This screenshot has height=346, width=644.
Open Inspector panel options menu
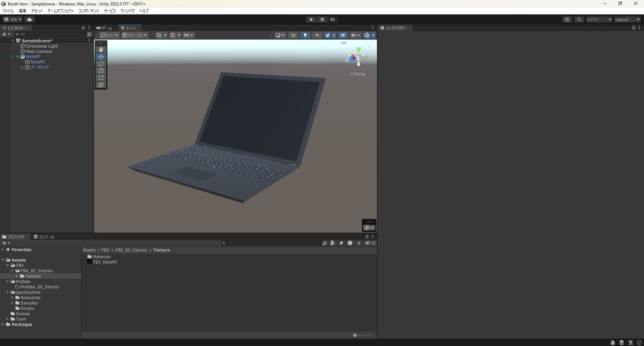[x=639, y=28]
